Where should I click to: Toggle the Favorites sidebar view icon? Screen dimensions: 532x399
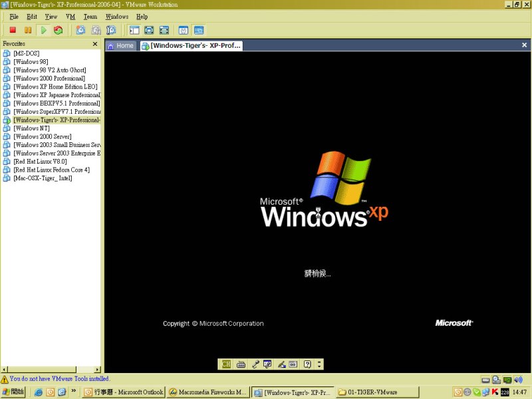coord(134,30)
